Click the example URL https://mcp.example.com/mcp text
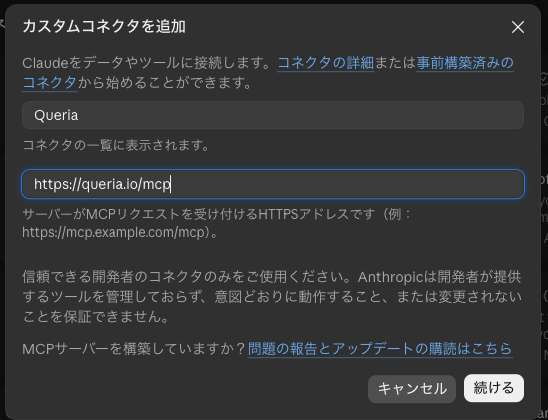548x420 pixels. (114, 232)
